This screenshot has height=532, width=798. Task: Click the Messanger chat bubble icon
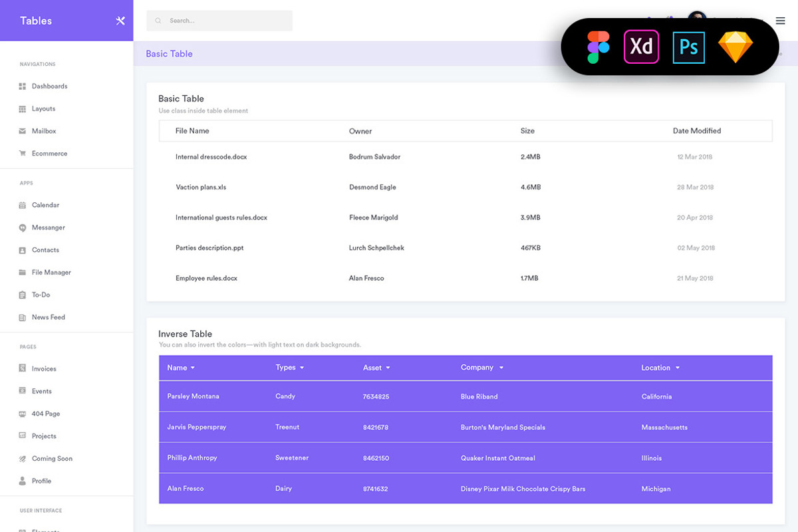coord(23,227)
